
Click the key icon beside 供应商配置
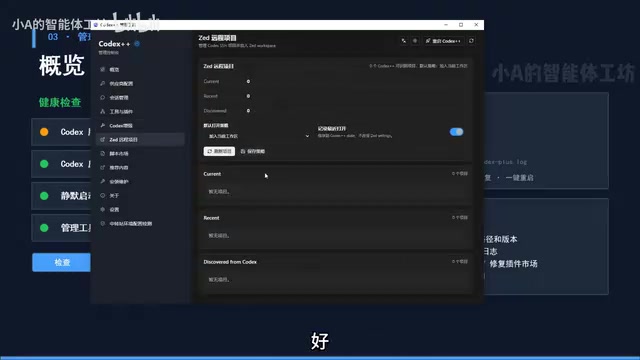click(x=102, y=83)
